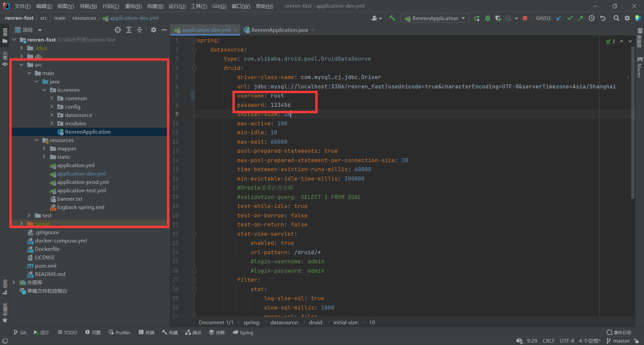Open the 文件(F) menu
Viewport: 644px width, 345px height.
(x=22, y=6)
